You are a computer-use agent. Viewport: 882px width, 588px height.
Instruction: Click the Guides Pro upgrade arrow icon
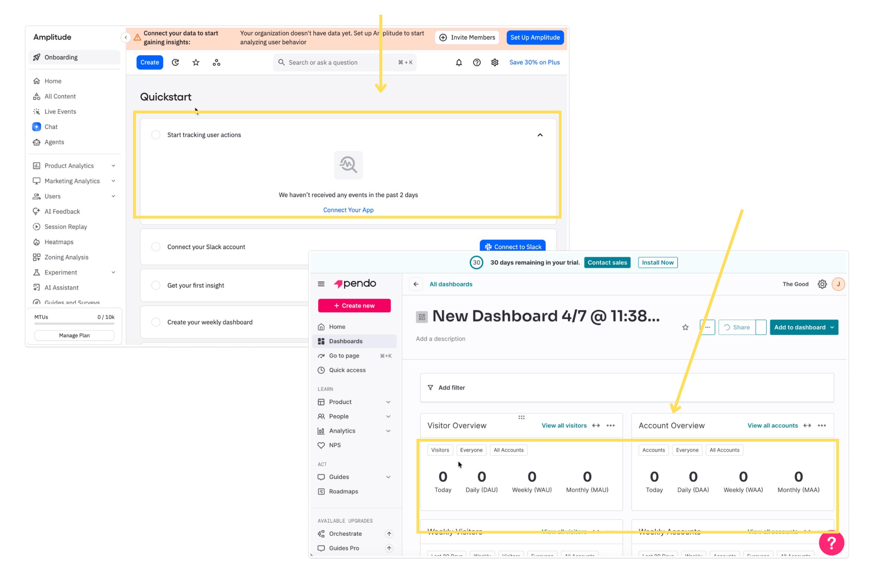[389, 548]
